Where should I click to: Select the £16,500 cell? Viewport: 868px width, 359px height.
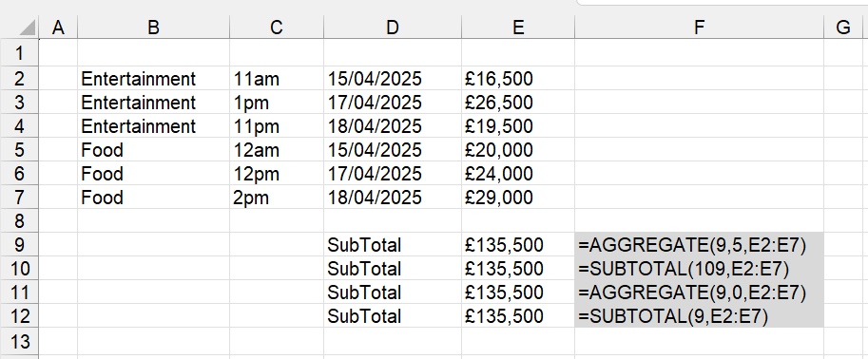click(x=517, y=79)
